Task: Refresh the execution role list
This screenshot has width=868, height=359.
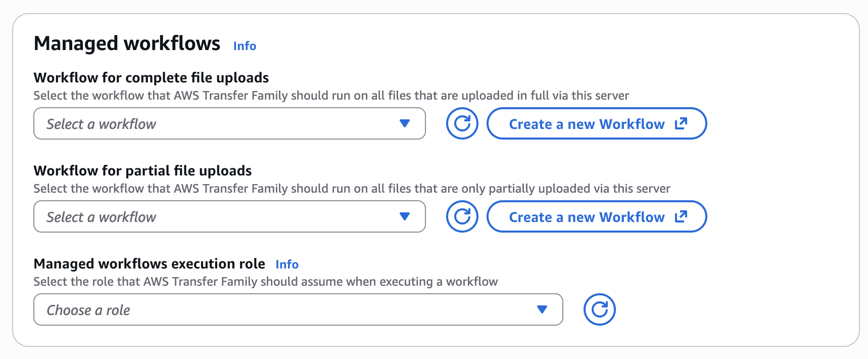Action: point(599,309)
